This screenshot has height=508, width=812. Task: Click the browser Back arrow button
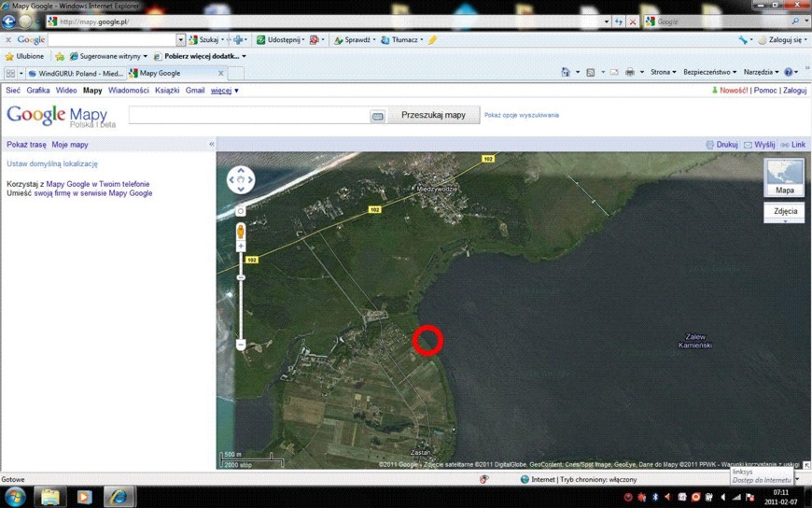(x=8, y=21)
